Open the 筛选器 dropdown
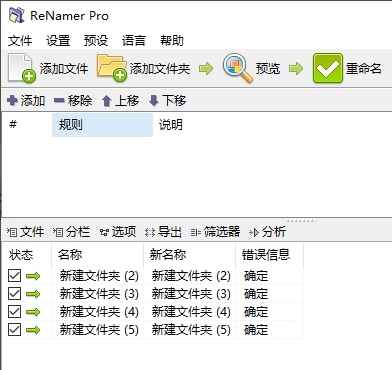Screen dimensions: 392x370 [216, 232]
